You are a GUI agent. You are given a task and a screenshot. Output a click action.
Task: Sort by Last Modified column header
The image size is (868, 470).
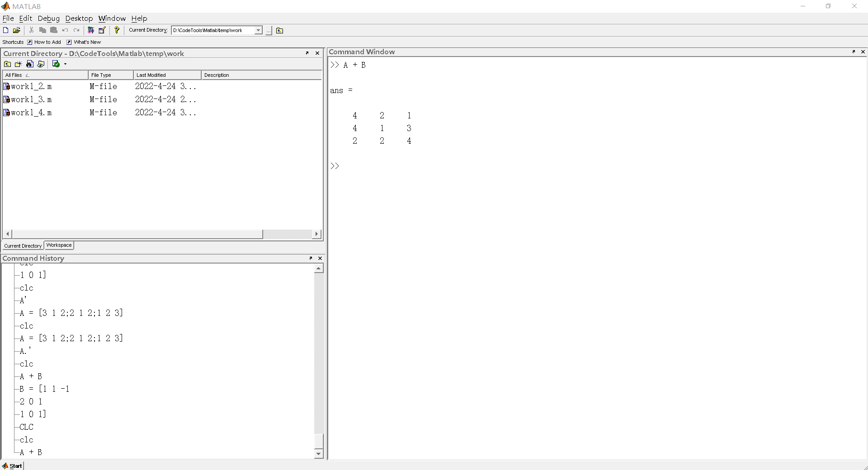click(x=167, y=75)
